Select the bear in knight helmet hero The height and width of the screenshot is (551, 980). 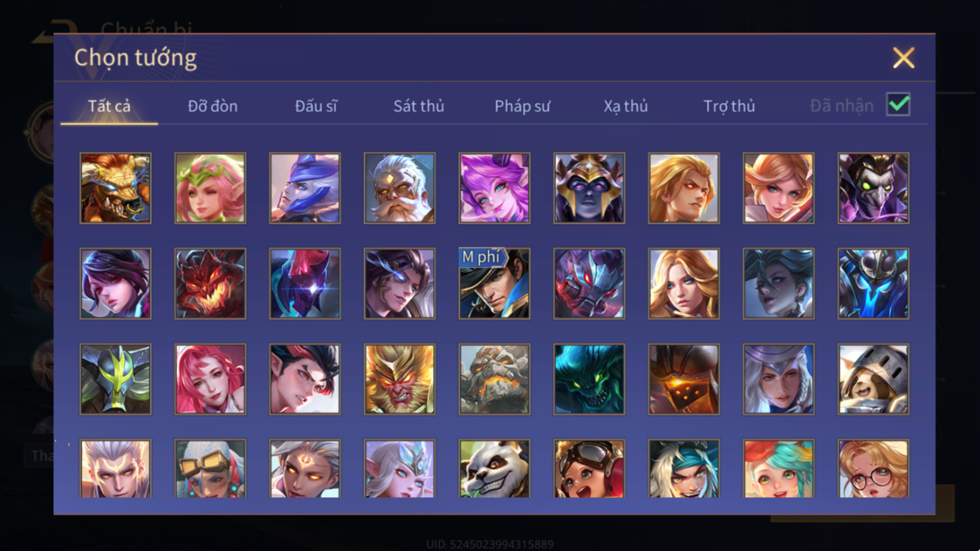click(873, 379)
